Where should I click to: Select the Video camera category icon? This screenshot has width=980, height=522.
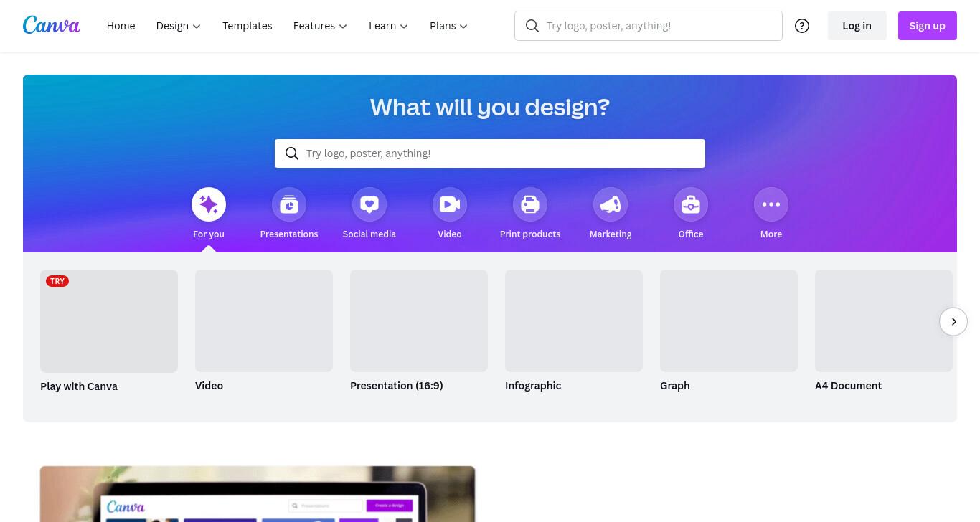pyautogui.click(x=450, y=204)
